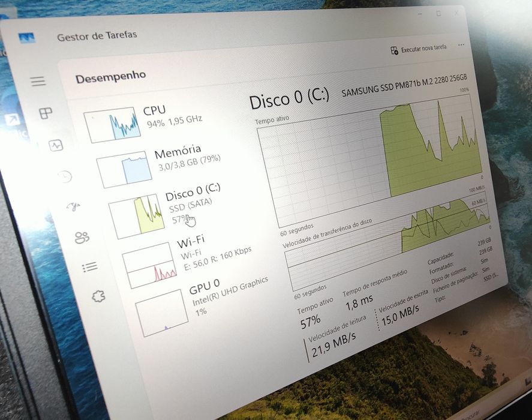This screenshot has height=420, width=532.
Task: Select the Wi-Fi performance entry
Action: click(x=188, y=262)
